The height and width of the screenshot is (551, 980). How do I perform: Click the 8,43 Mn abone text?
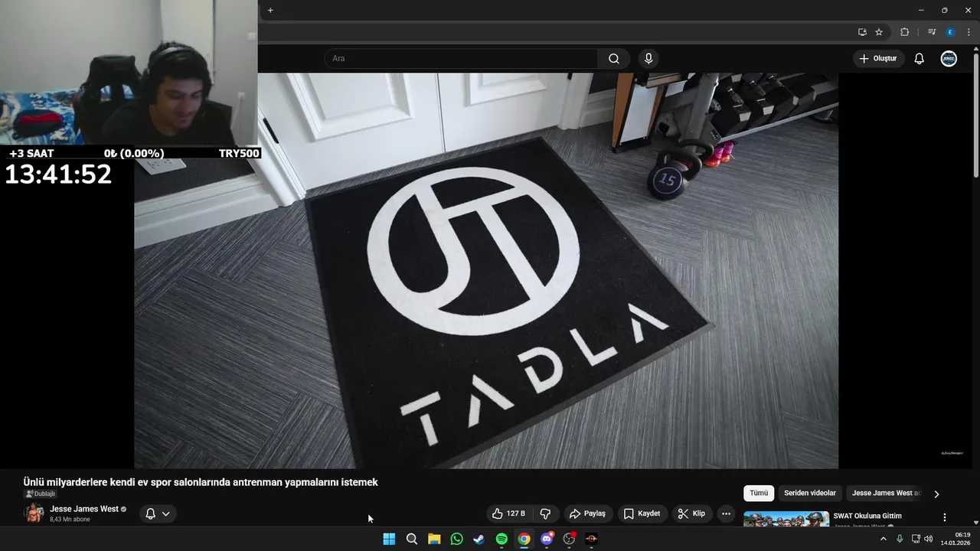[70, 520]
